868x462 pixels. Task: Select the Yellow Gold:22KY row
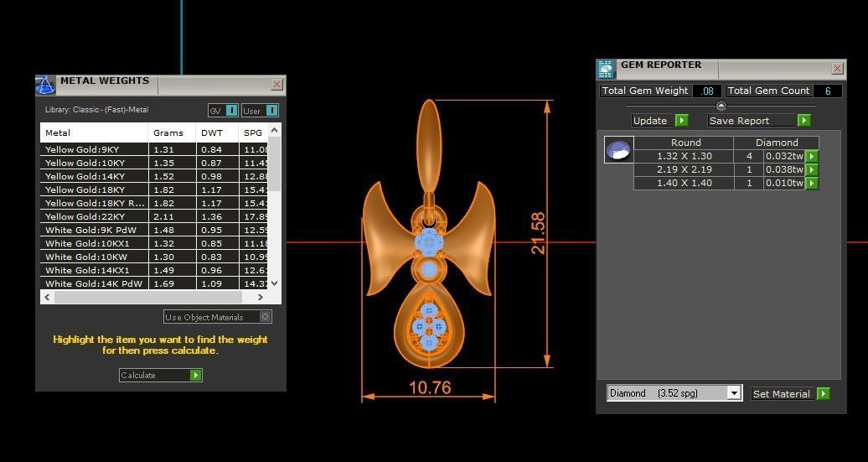[154, 216]
